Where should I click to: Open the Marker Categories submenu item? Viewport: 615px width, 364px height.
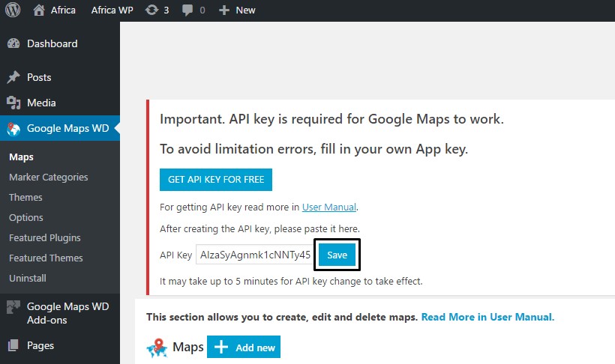[48, 178]
